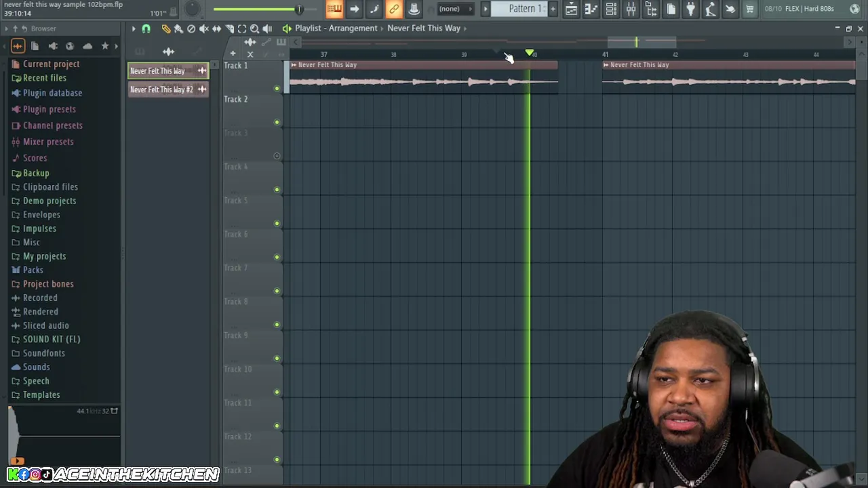This screenshot has height=488, width=868.
Task: Add new pattern with plus beside Pattern 1
Action: click(x=553, y=9)
